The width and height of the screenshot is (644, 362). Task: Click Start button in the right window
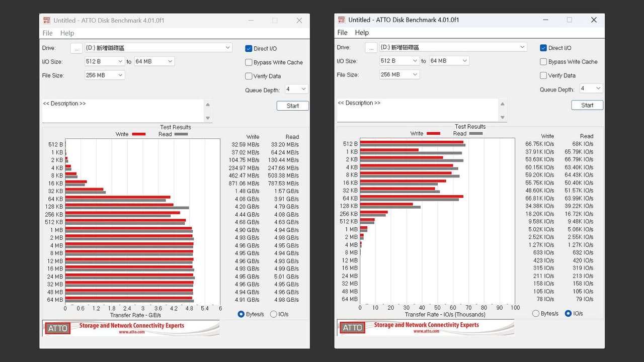[x=588, y=106]
